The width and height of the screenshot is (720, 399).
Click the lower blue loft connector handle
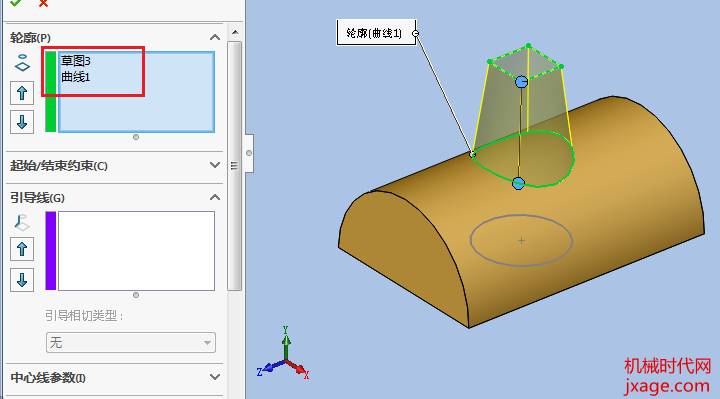pos(518,183)
